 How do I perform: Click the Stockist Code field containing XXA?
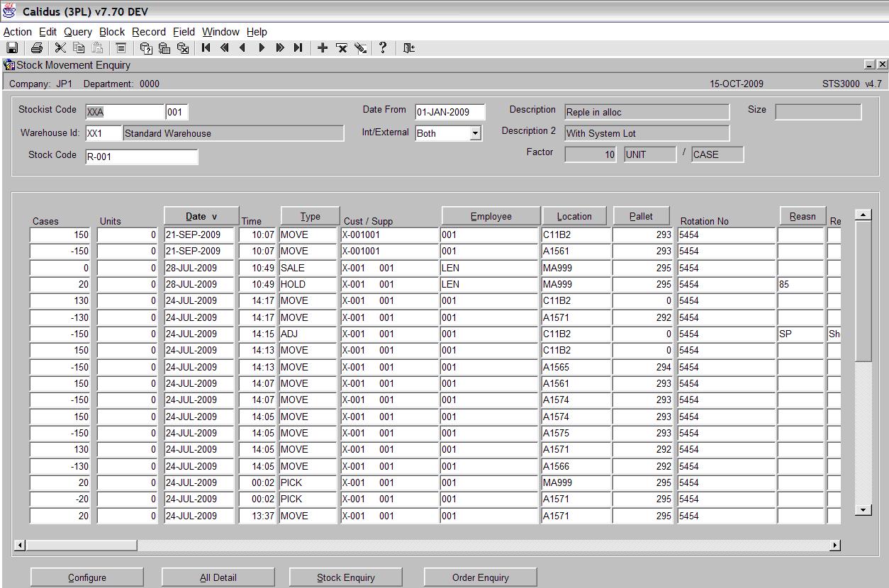tap(125, 112)
